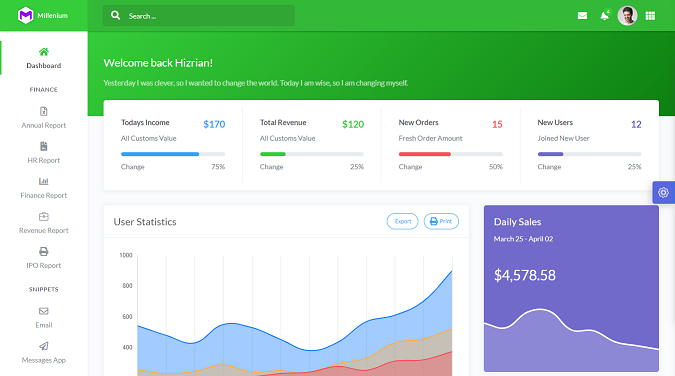Open the apps grid icon
This screenshot has width=675, height=376.
pos(650,16)
